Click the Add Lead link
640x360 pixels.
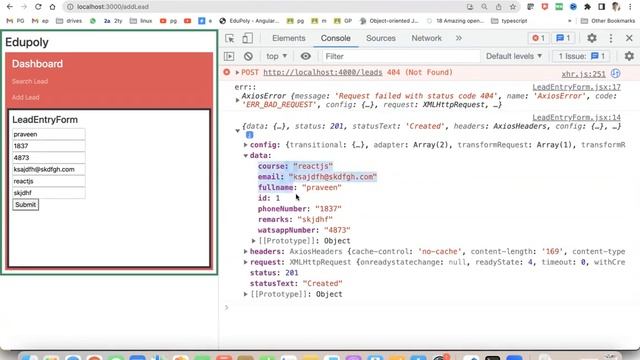(x=26, y=97)
